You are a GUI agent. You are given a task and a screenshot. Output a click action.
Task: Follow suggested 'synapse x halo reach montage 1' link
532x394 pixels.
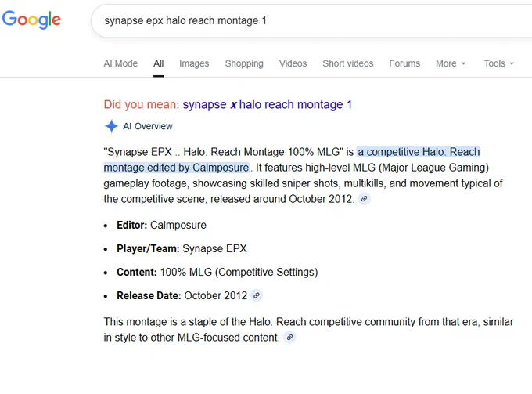click(267, 104)
